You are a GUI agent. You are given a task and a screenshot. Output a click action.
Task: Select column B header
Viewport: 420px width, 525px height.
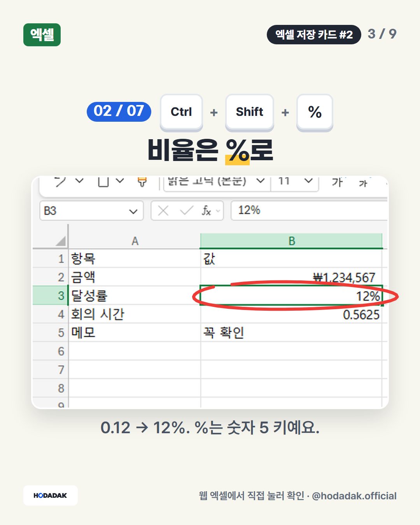292,241
